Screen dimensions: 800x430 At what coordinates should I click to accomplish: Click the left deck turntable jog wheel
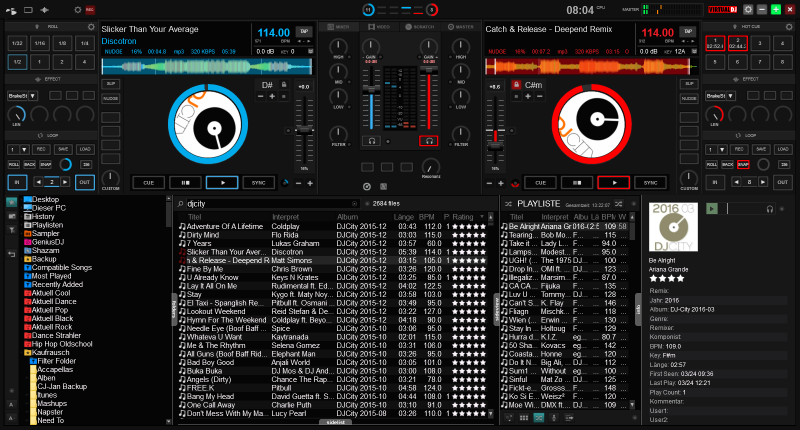coord(208,124)
